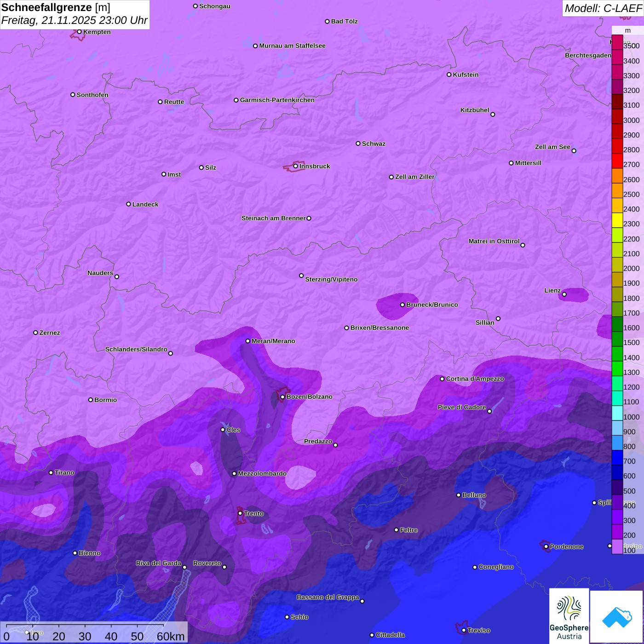Click the legend value '3500'

coord(631,46)
